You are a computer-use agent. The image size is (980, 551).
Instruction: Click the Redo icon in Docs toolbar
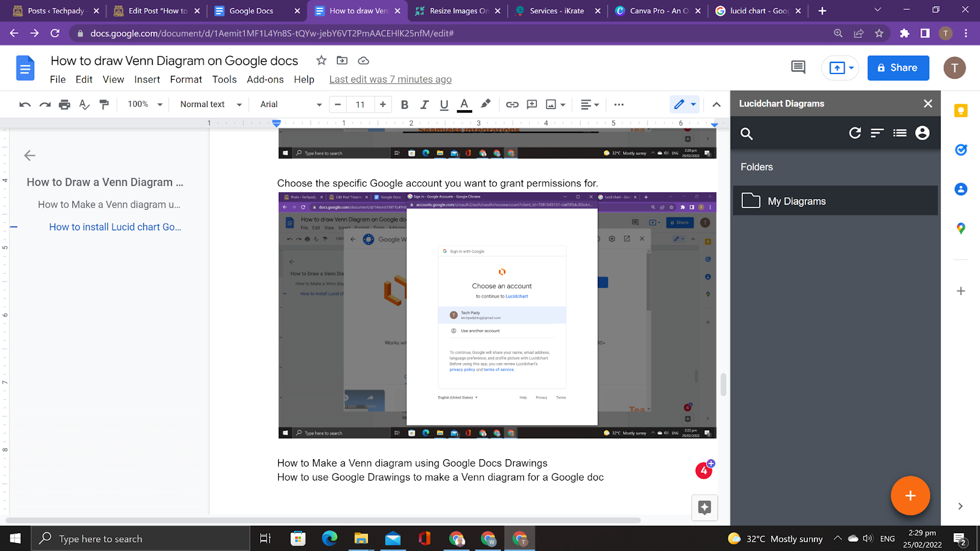45,105
